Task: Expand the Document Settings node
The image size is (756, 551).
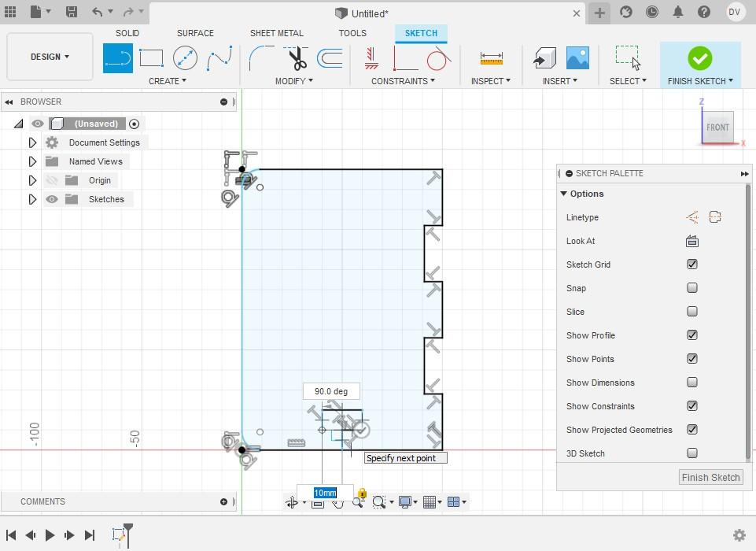Action: click(x=32, y=142)
